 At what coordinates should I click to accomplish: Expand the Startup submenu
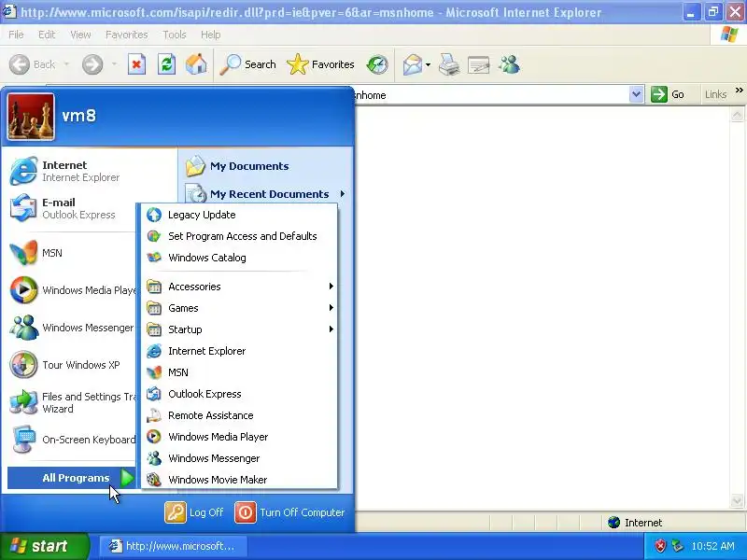(240, 329)
